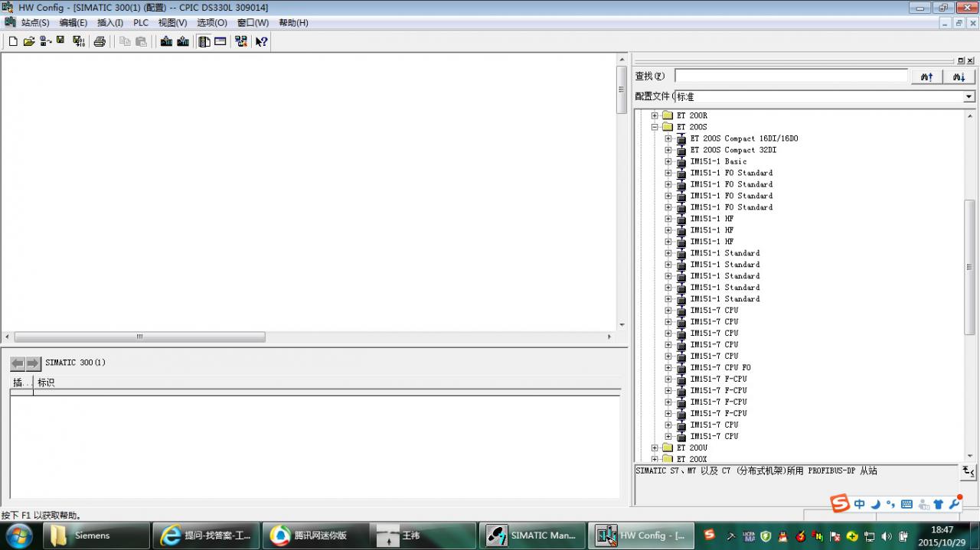Click the search upward binoculars button
980x550 pixels.
(x=926, y=76)
